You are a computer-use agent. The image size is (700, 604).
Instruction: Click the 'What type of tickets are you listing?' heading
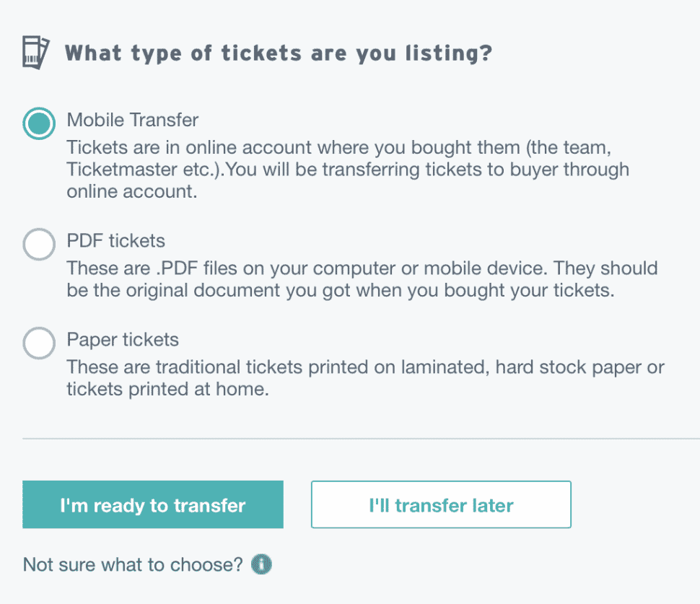[279, 53]
